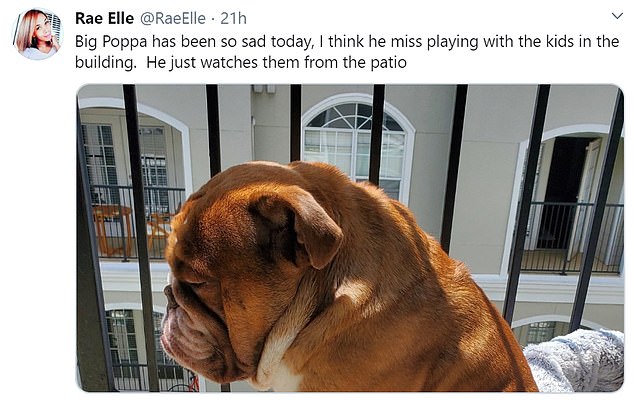Open Rae Elle's profile picture avatar

pyautogui.click(x=38, y=34)
